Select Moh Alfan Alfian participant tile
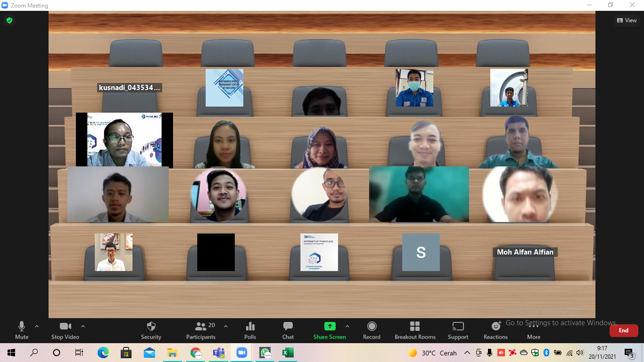644x362 pixels. point(525,252)
